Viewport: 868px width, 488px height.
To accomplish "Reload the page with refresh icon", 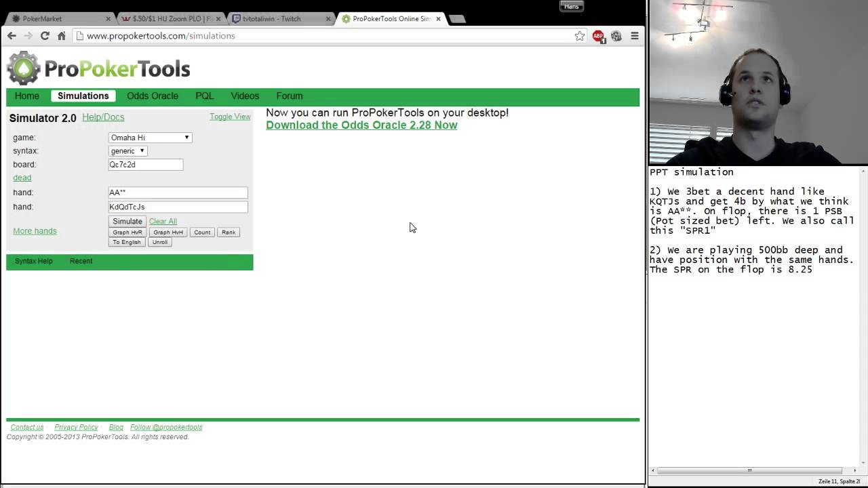I will coord(45,36).
